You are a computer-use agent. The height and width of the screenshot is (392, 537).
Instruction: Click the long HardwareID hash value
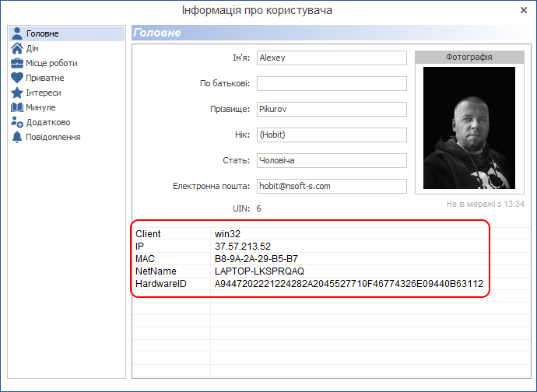point(349,284)
